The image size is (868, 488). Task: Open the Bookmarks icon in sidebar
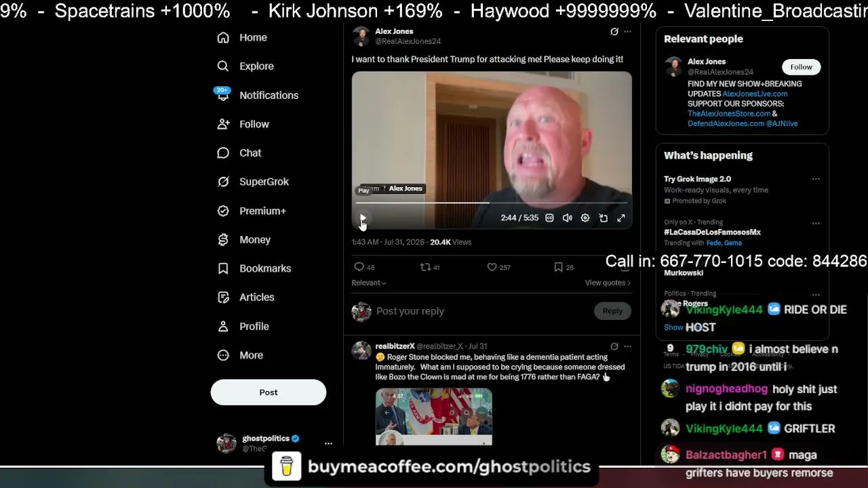click(x=223, y=268)
